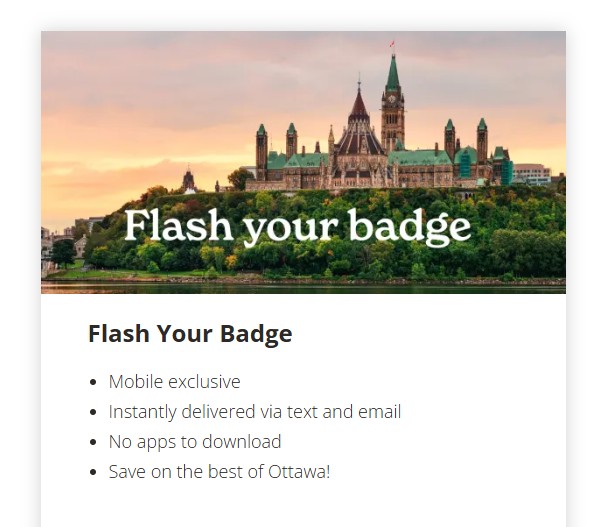This screenshot has height=527, width=600.
Task: Click the bullet beside "Instantly delivered"
Action: pyautogui.click(x=93, y=413)
